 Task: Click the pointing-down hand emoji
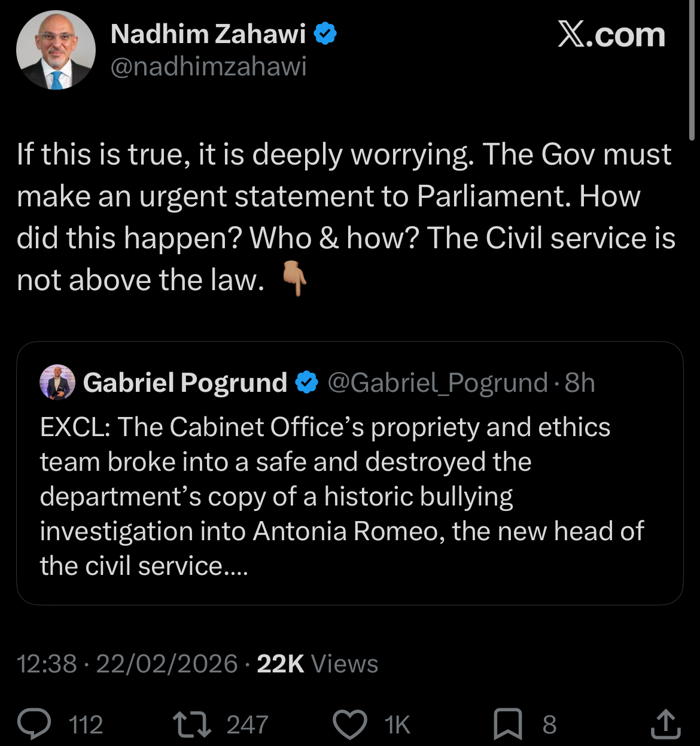coord(294,280)
